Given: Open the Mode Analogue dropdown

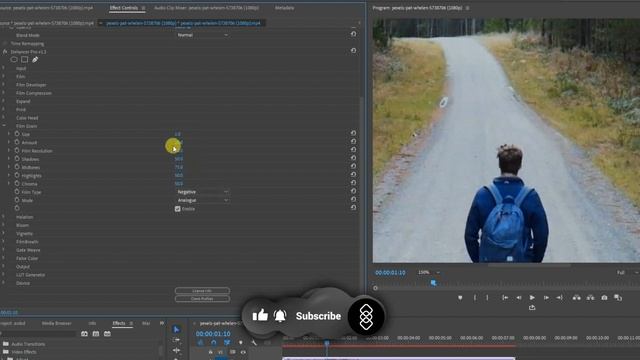Looking at the screenshot, I should pyautogui.click(x=202, y=200).
